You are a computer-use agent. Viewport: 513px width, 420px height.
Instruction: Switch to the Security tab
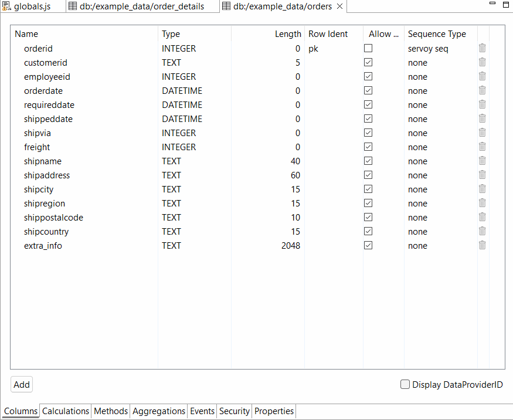pos(235,411)
